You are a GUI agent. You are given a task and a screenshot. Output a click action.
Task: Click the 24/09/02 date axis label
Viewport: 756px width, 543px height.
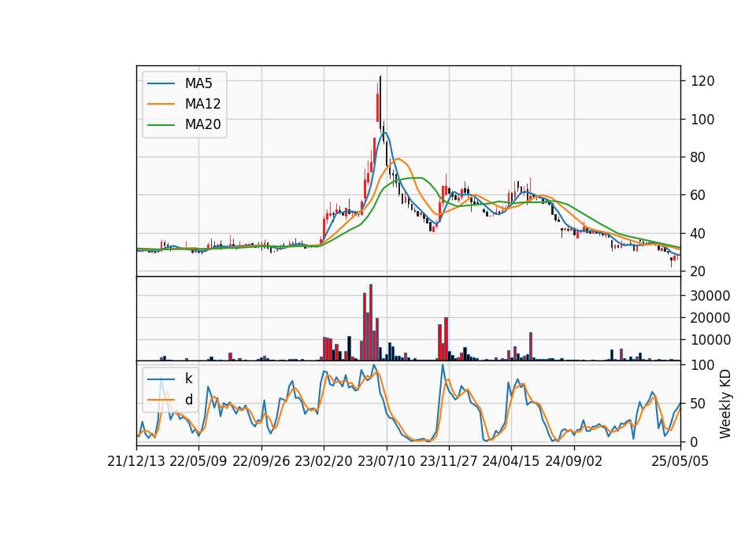(574, 461)
